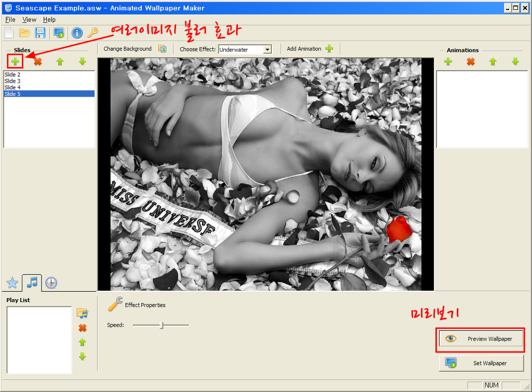Select Slide 4 in the list
The image size is (532, 392).
pyautogui.click(x=49, y=88)
